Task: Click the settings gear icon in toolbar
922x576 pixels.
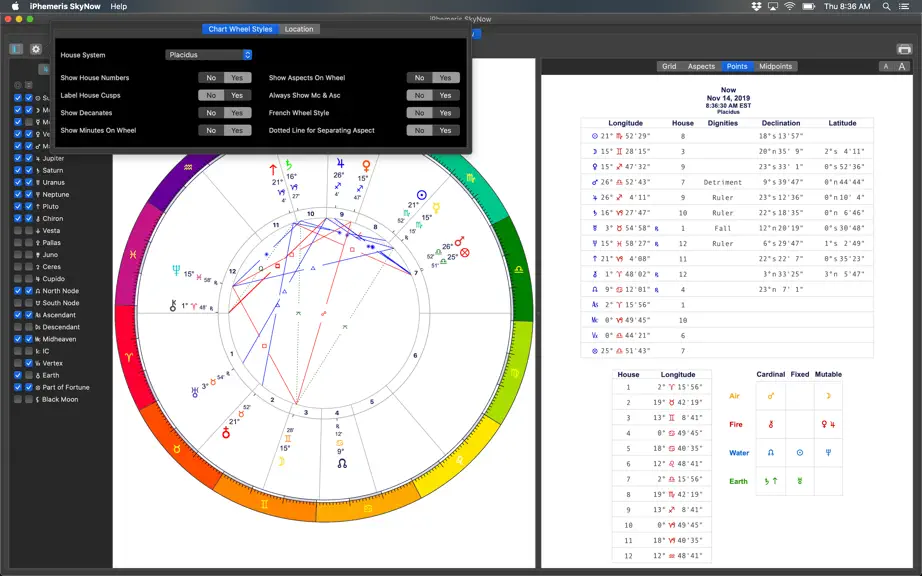Action: tap(36, 49)
